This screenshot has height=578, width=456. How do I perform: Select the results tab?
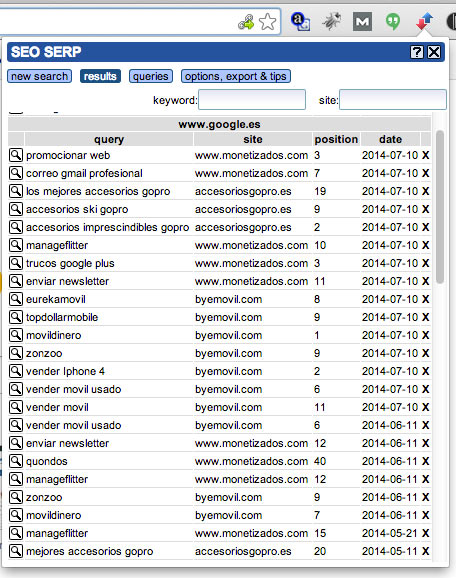100,76
